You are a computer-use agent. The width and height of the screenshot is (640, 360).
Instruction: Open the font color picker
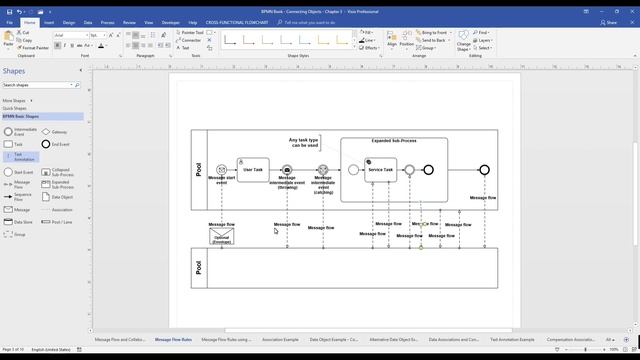101,46
